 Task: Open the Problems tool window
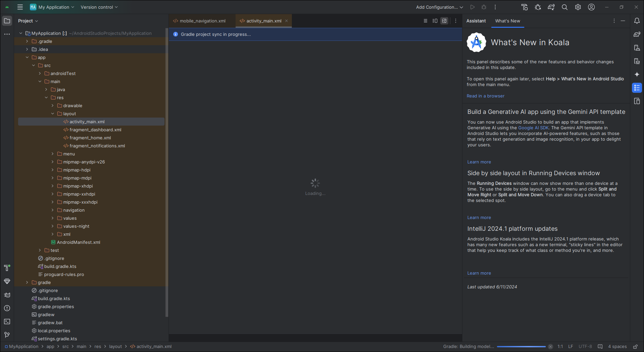[x=7, y=308]
